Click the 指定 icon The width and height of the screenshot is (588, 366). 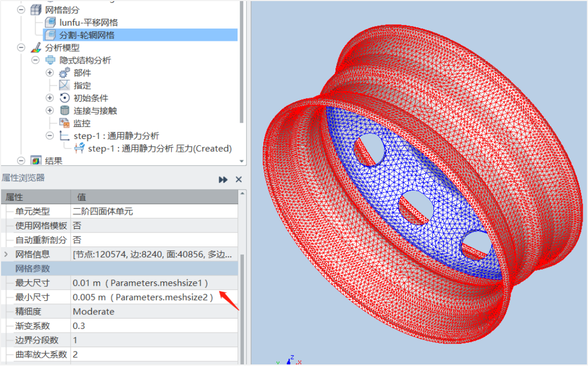65,85
